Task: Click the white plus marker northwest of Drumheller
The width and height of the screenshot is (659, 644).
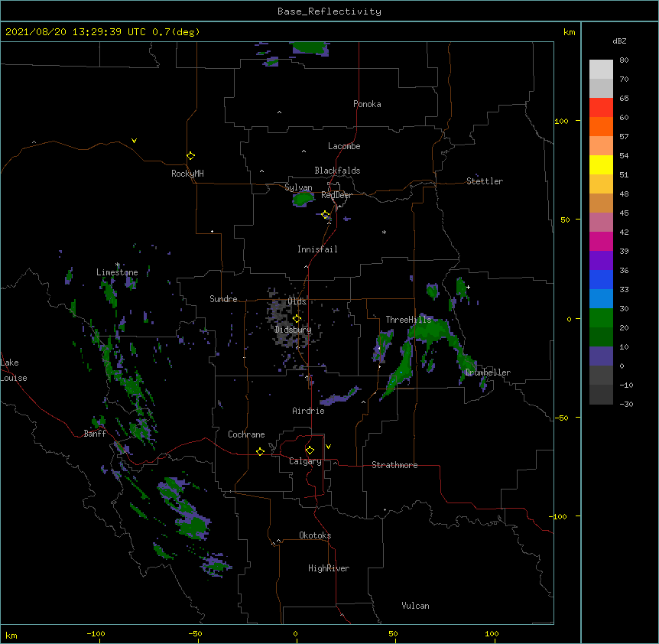Action: [x=468, y=287]
